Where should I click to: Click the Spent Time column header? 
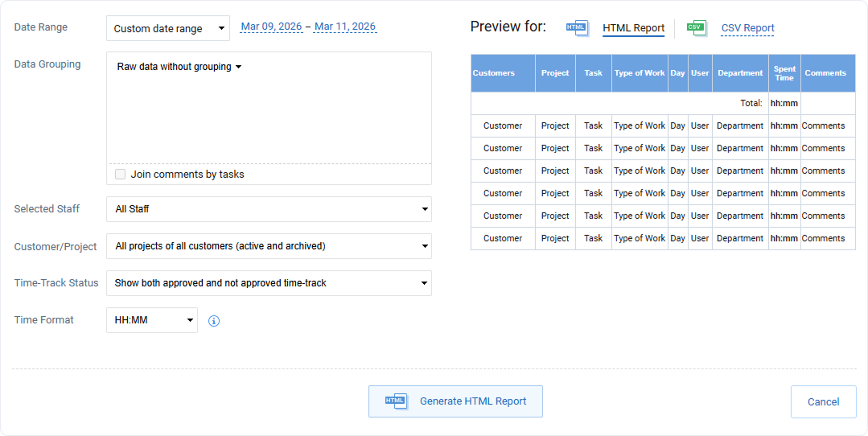coord(784,73)
